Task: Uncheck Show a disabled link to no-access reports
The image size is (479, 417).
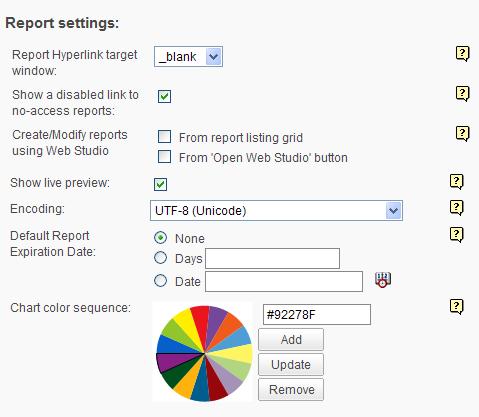Action: [x=164, y=96]
